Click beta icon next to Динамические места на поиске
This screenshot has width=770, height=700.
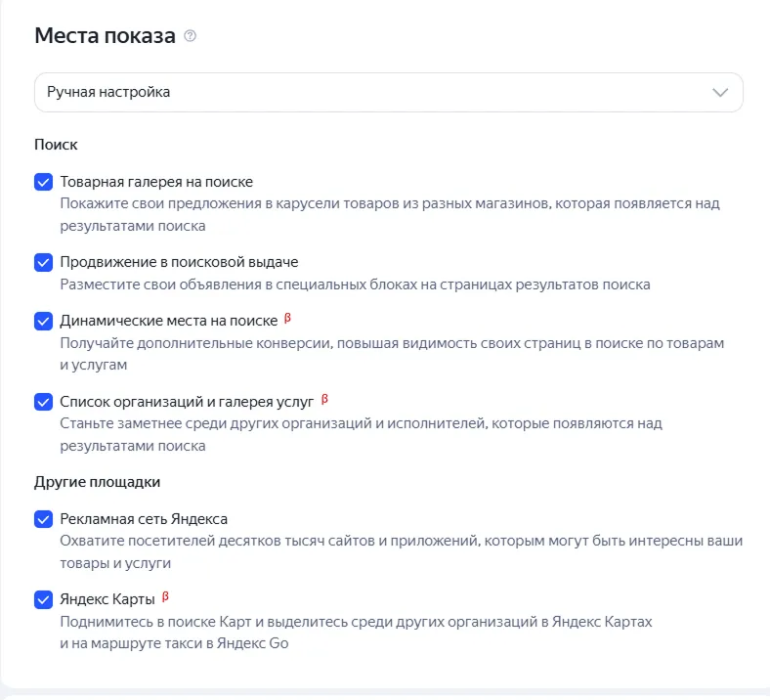[x=287, y=319]
